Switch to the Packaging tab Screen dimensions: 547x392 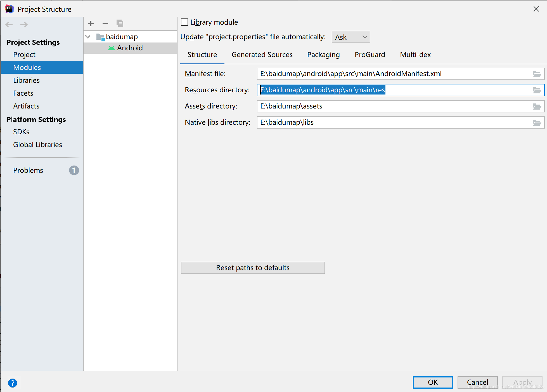click(323, 55)
